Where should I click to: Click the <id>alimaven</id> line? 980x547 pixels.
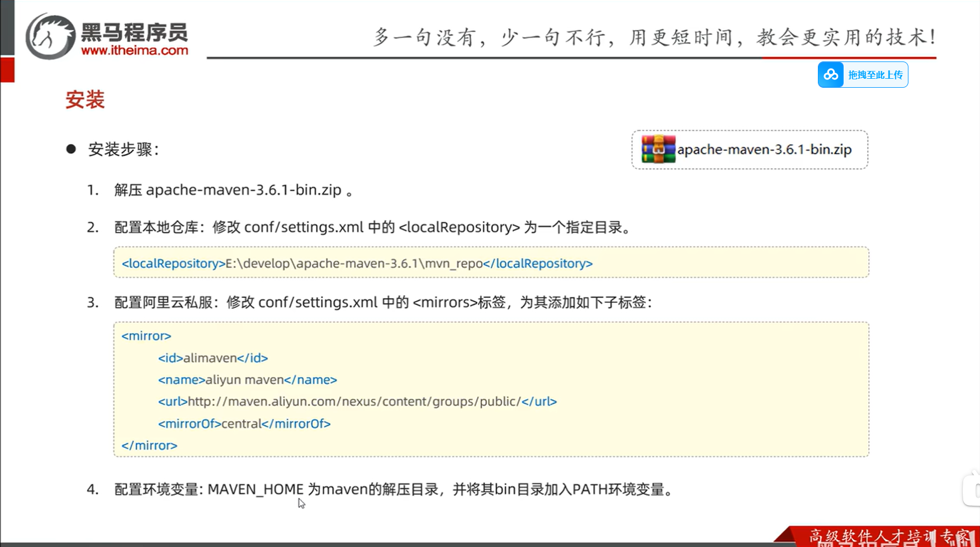[213, 358]
